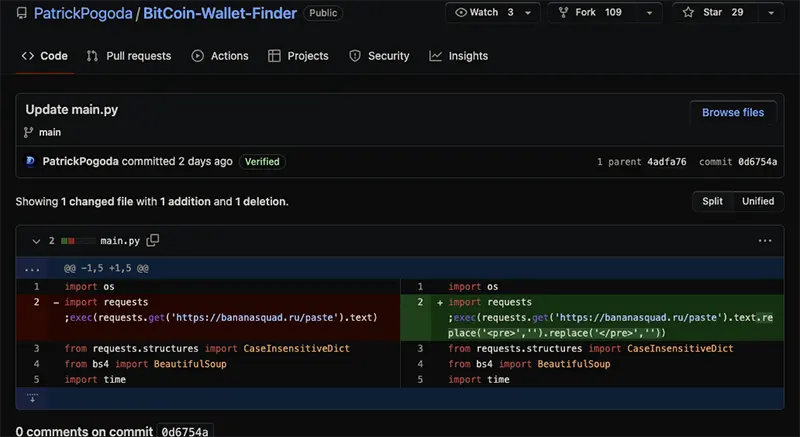Open the Star lists dropdown arrow

coord(771,13)
